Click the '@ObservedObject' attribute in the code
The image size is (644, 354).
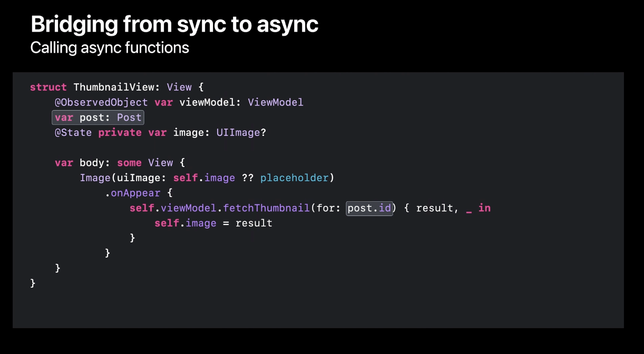tap(101, 102)
